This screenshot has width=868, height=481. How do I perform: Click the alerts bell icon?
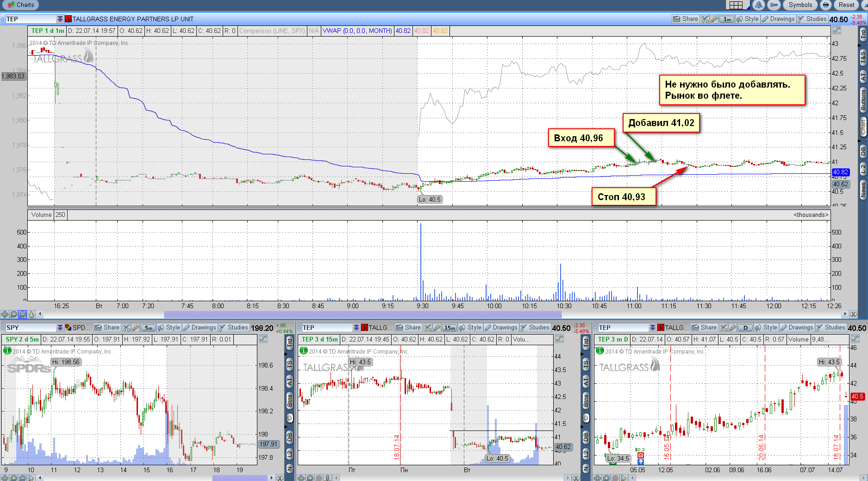[x=758, y=5]
